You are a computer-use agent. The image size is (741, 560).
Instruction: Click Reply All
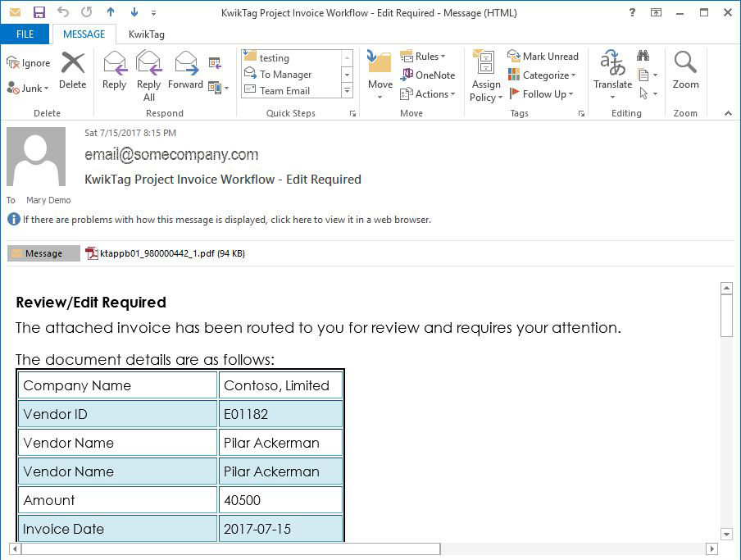pyautogui.click(x=149, y=76)
